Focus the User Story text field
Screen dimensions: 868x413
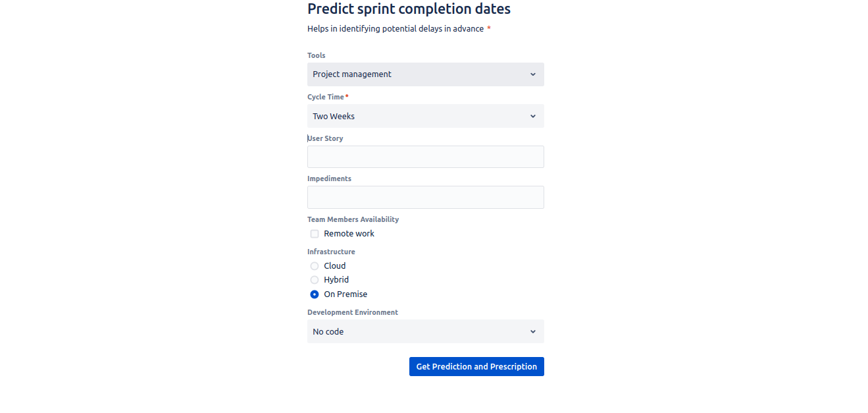425,157
